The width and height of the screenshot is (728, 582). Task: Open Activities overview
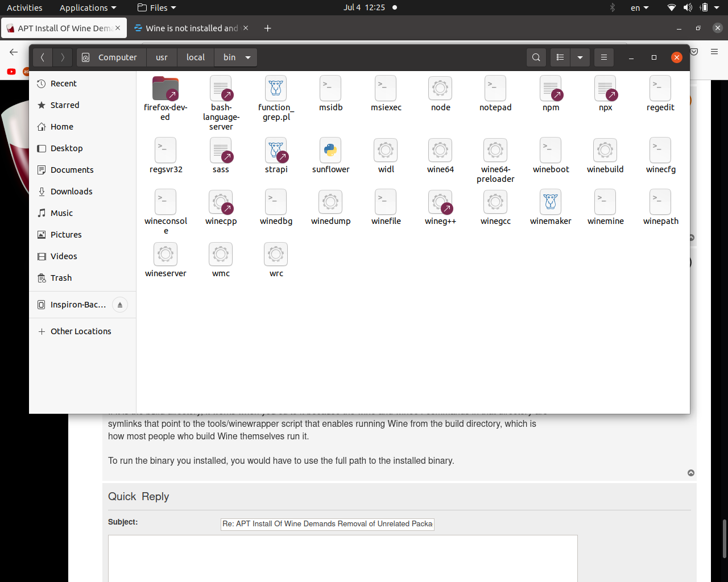[x=24, y=7]
